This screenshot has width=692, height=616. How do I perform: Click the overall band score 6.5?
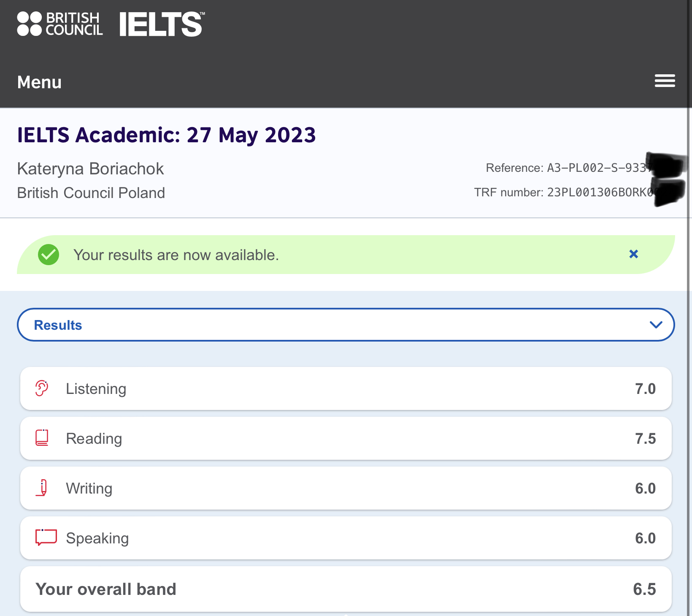[x=644, y=589]
